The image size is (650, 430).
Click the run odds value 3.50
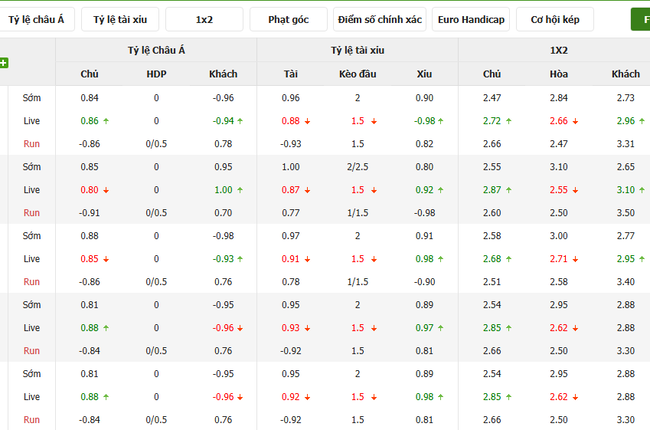tap(626, 213)
